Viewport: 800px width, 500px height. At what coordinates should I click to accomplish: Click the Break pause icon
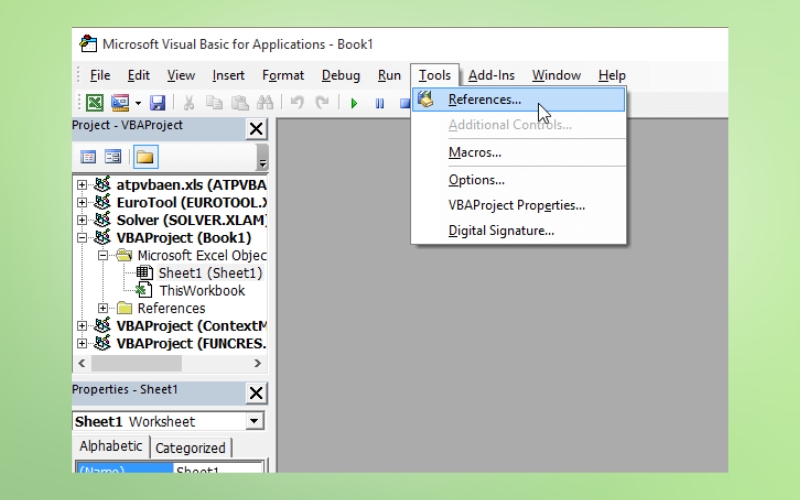point(380,102)
